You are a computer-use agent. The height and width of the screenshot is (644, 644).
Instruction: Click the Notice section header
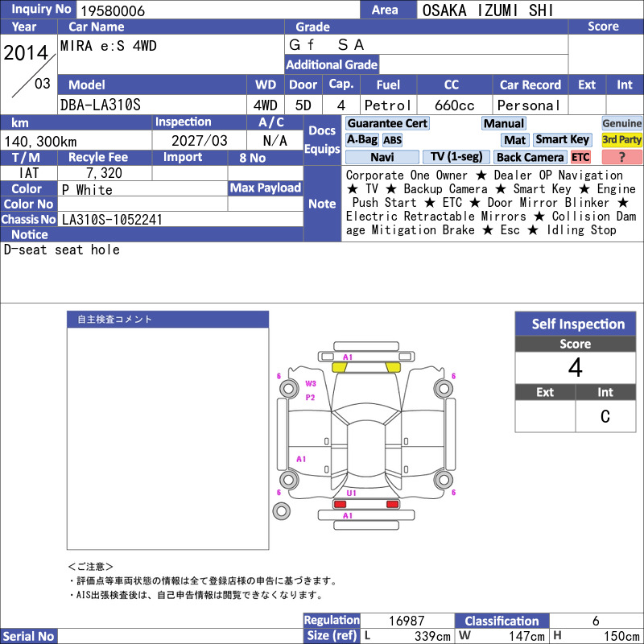[x=151, y=234]
